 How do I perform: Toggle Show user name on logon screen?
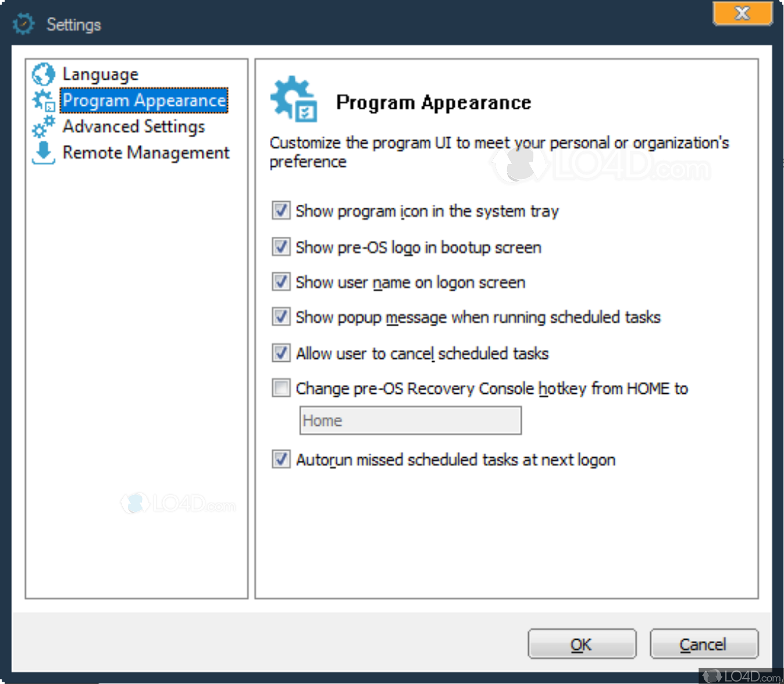point(281,282)
